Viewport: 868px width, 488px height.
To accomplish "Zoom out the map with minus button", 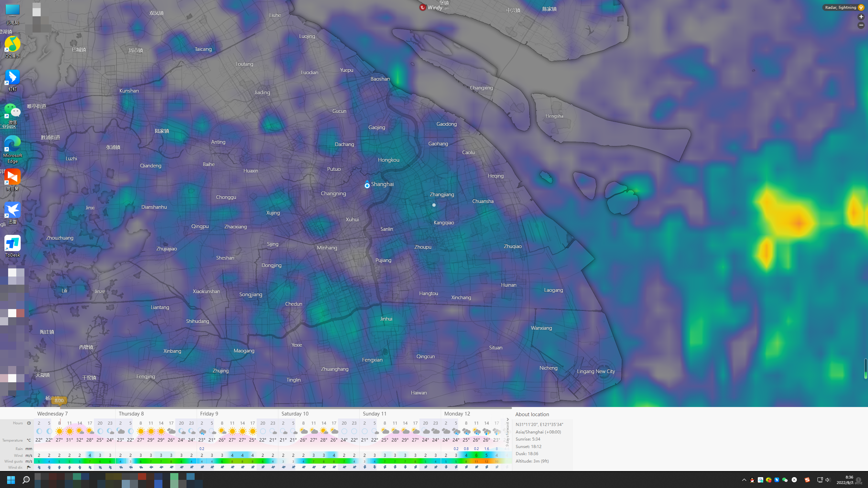I will pos(861,25).
